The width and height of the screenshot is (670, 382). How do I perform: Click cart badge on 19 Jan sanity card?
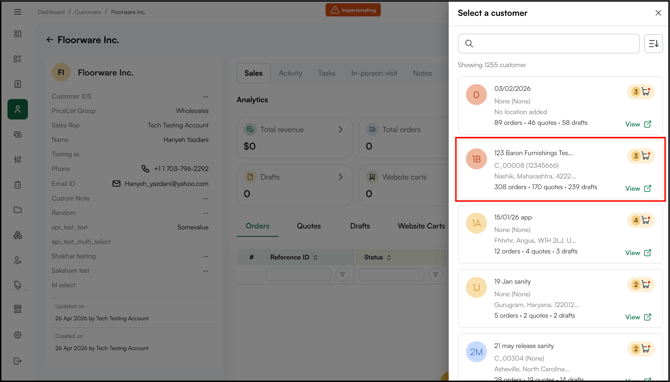(641, 285)
